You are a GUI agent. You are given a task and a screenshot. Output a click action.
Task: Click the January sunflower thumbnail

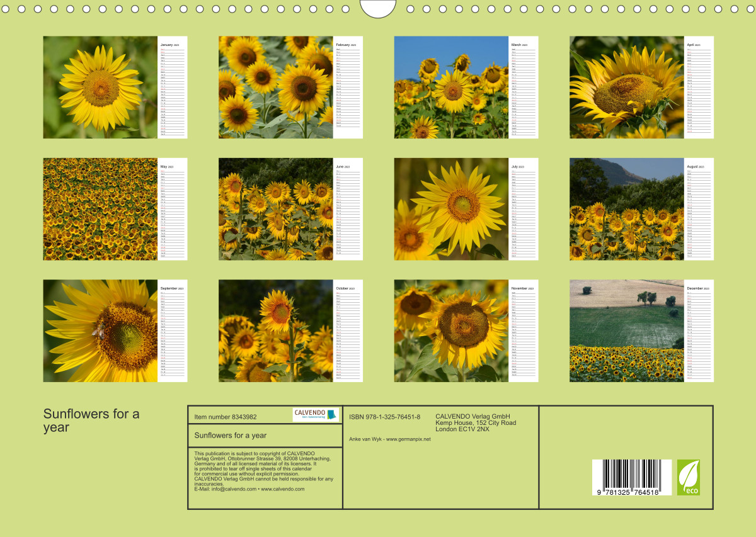pyautogui.click(x=100, y=87)
